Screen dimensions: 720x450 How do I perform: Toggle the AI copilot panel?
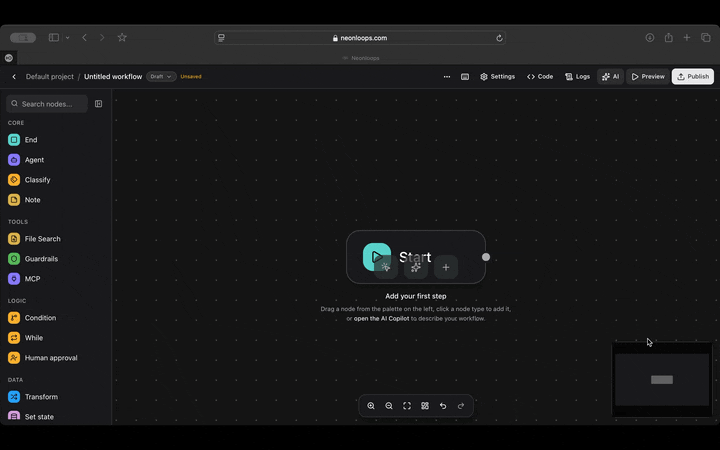(610, 77)
